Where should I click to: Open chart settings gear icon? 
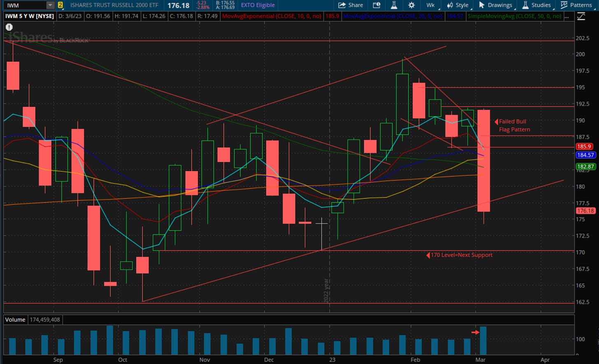tap(411, 5)
